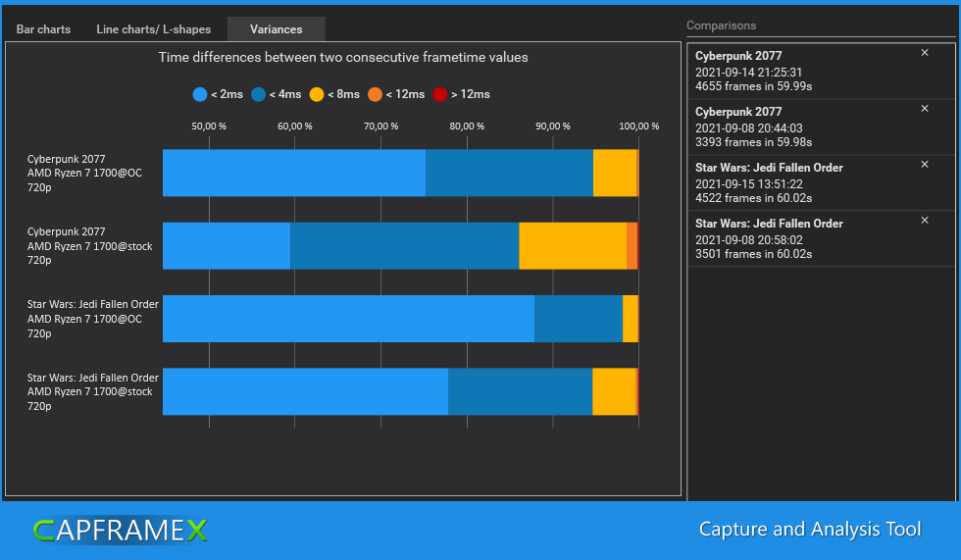
Task: Remove Star Wars 2021-09-15 comparison entry
Action: [x=924, y=164]
